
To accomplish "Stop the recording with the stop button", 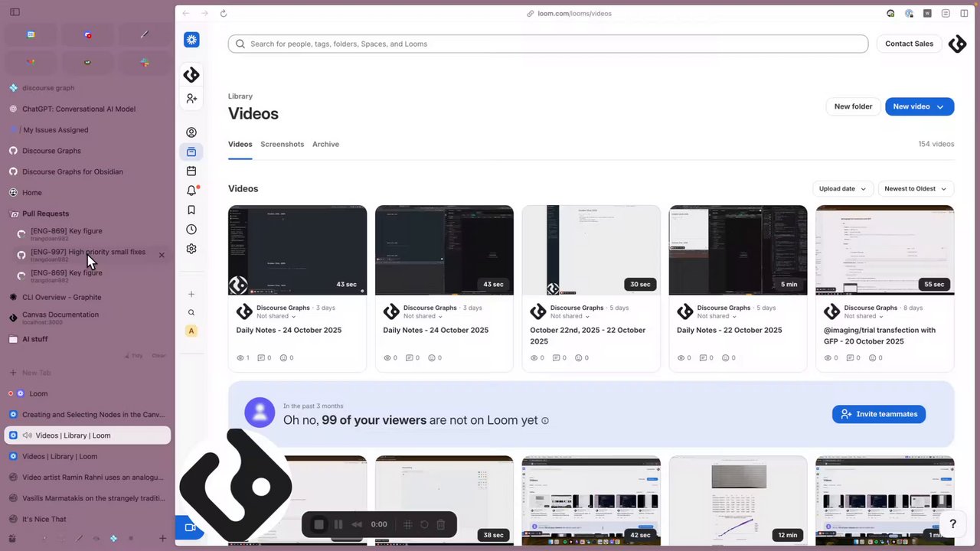I will [319, 524].
